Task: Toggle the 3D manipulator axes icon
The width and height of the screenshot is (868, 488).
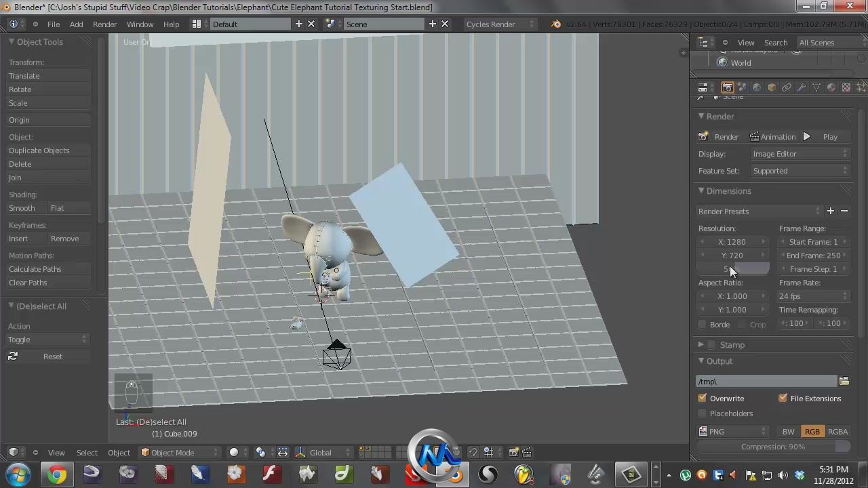Action: (x=300, y=452)
